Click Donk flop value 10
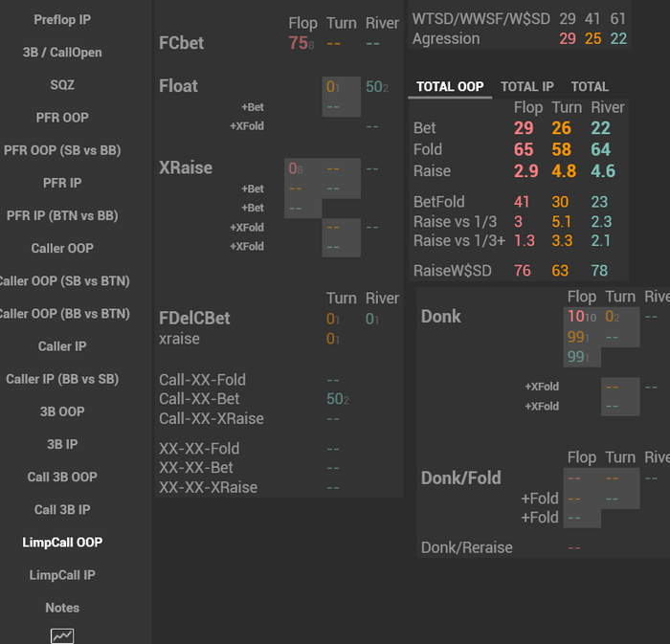This screenshot has height=644, width=670. [x=576, y=317]
